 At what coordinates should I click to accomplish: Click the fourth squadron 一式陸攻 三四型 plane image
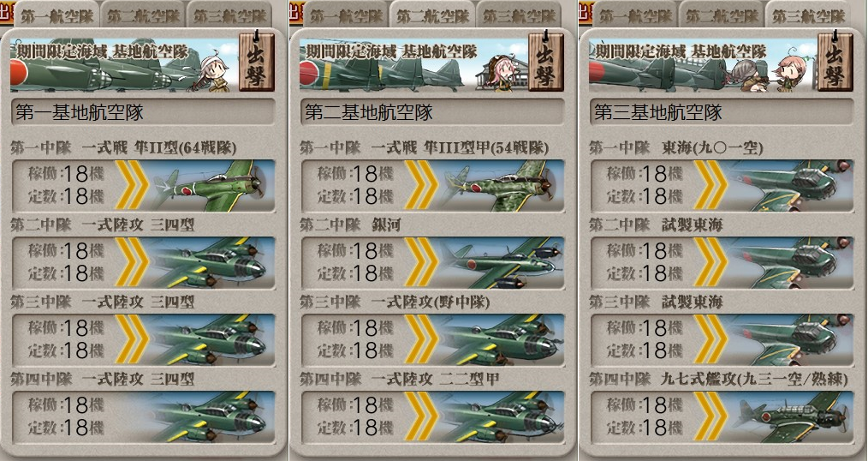click(x=213, y=416)
